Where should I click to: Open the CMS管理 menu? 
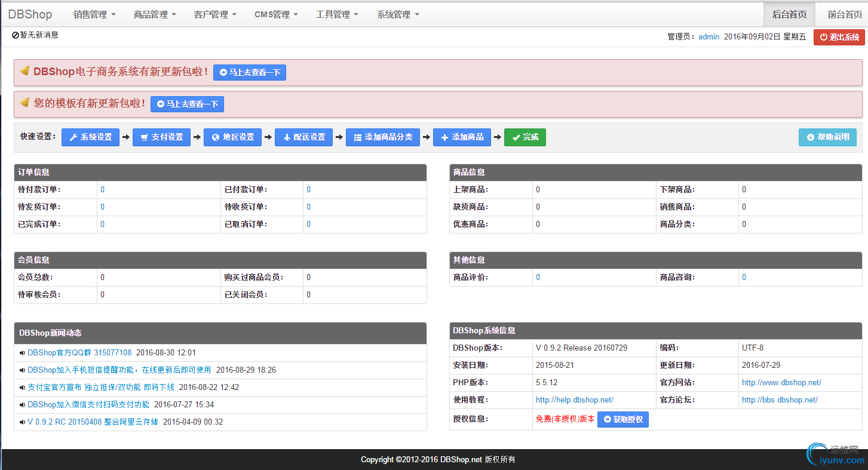click(276, 14)
